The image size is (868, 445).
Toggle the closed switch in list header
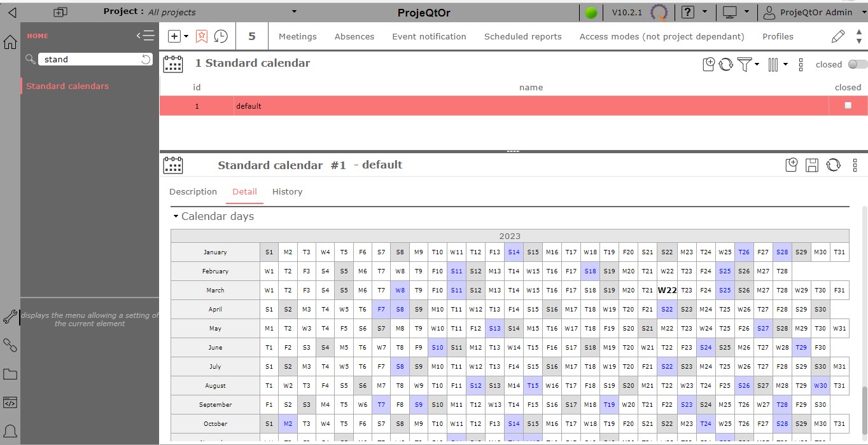pyautogui.click(x=857, y=64)
